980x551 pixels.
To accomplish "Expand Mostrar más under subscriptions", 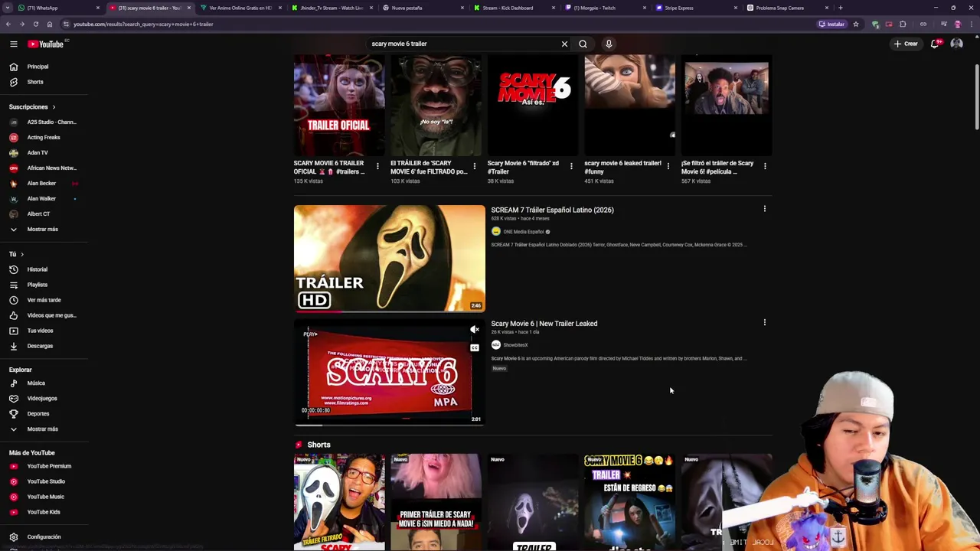I will click(44, 229).
